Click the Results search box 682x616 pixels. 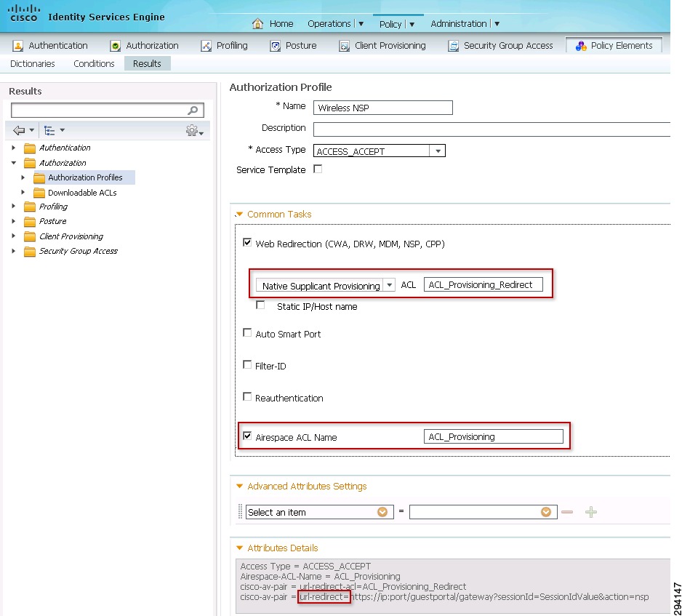click(108, 111)
